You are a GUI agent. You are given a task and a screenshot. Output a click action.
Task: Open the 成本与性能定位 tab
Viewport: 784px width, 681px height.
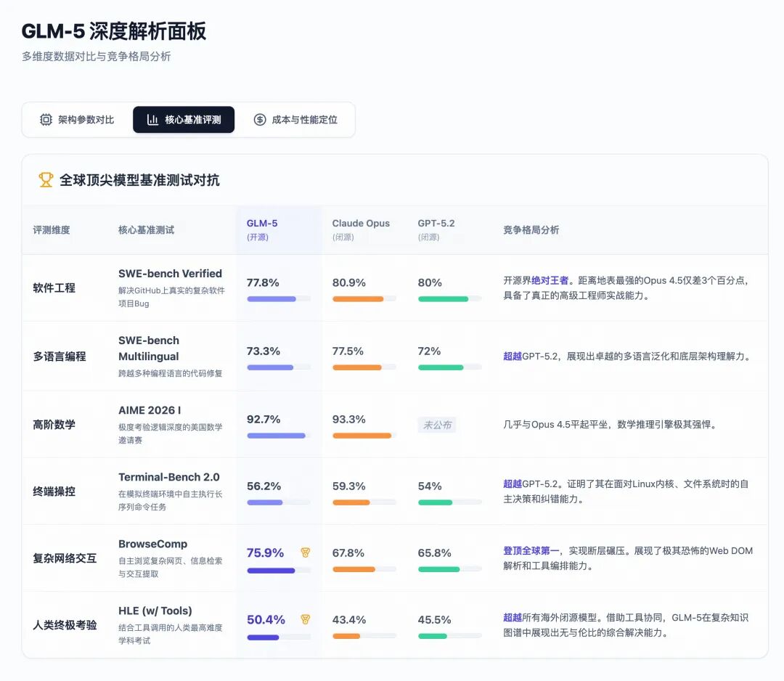point(295,120)
